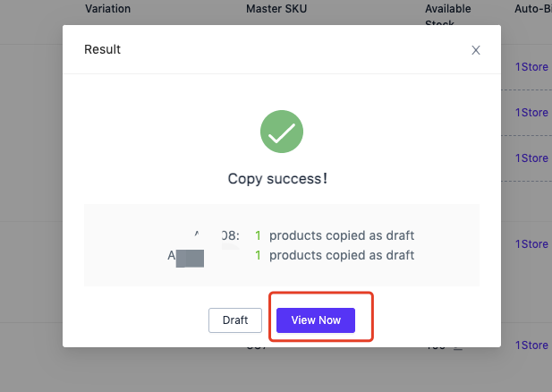Click the Available Stock column header
This screenshot has width=552, height=392.
448,14
